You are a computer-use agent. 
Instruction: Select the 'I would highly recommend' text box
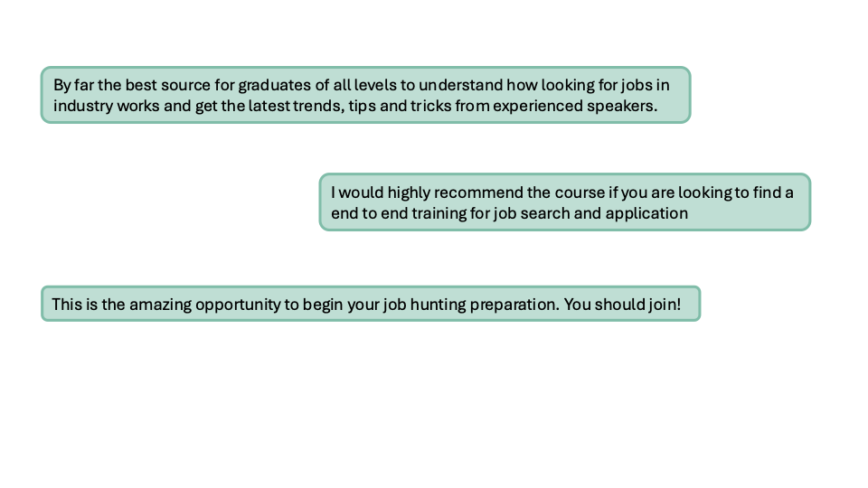[x=564, y=202]
